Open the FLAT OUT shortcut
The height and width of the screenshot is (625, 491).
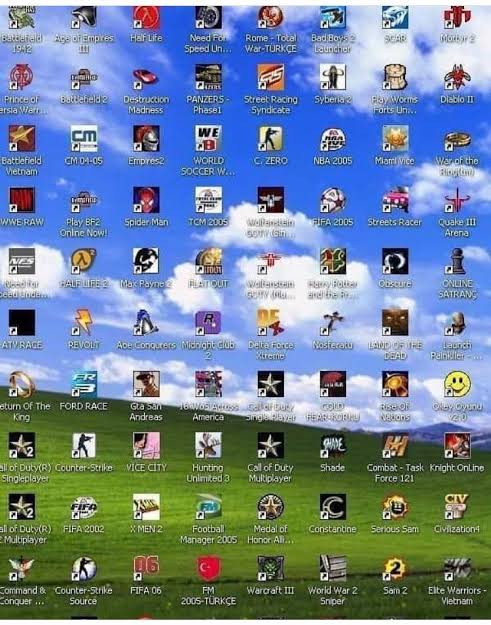pos(208,261)
